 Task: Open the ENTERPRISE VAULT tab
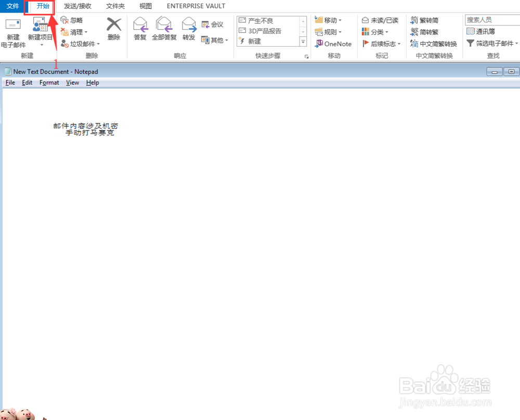coord(196,6)
